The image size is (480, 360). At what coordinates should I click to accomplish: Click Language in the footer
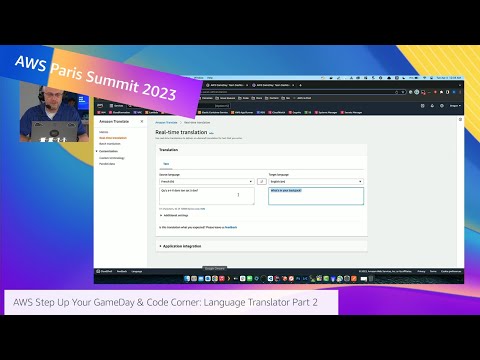[136, 271]
